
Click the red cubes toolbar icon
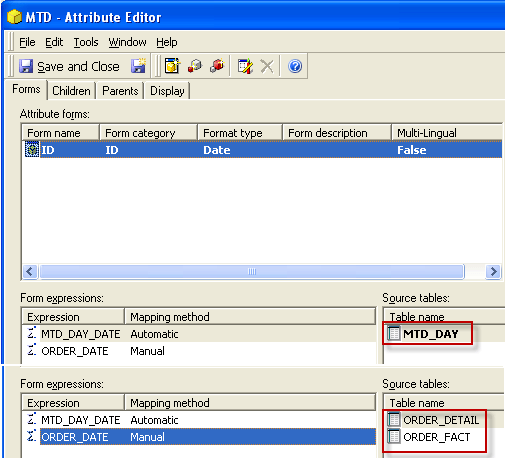point(217,66)
